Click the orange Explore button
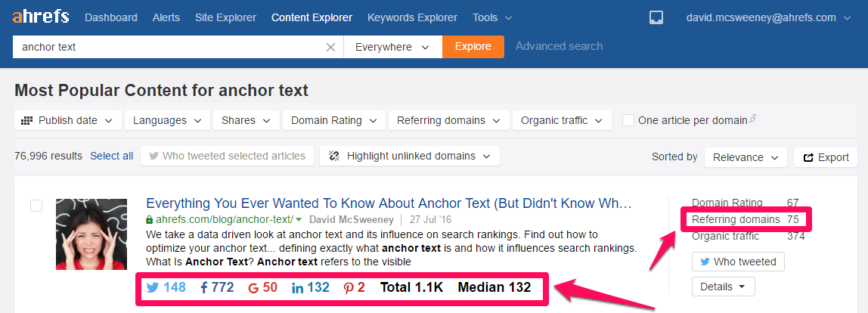868x313 pixels. pos(473,47)
